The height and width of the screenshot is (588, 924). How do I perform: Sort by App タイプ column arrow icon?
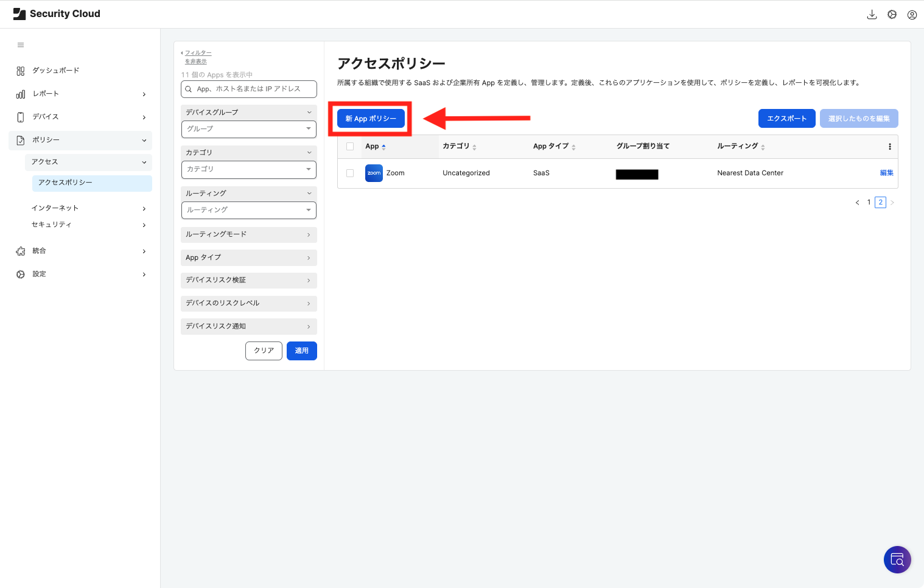point(573,147)
